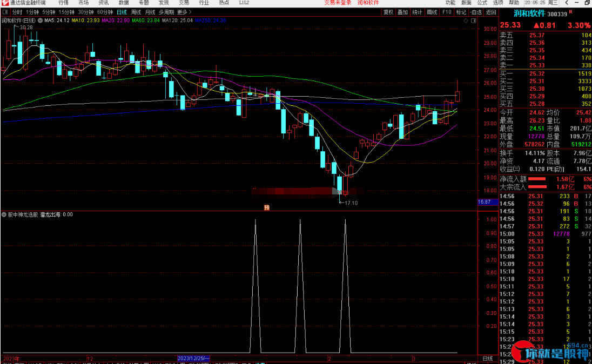The width and height of the screenshot is (592, 364).
Task: Open the 交易 menu
Action: tap(184, 3)
